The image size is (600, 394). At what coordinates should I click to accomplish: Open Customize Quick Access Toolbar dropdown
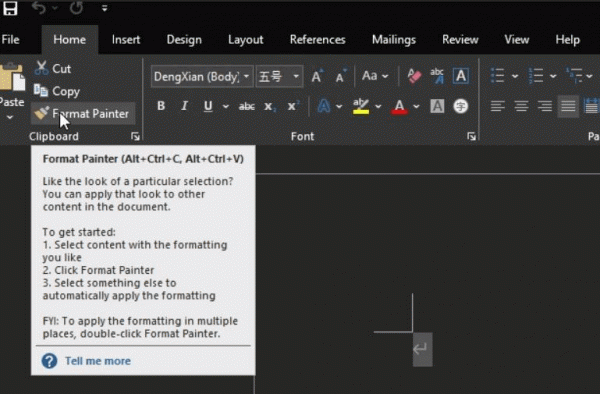click(104, 8)
